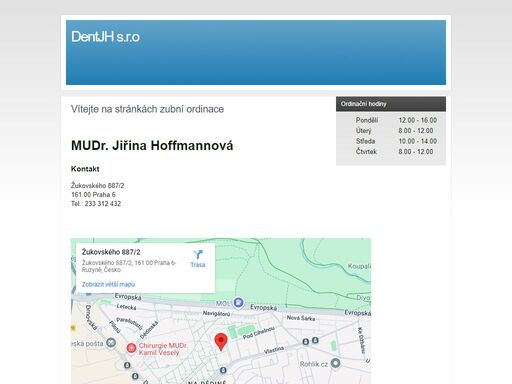Click the 'Letecká' street label on map
This screenshot has height=384, width=512.
tap(126, 307)
